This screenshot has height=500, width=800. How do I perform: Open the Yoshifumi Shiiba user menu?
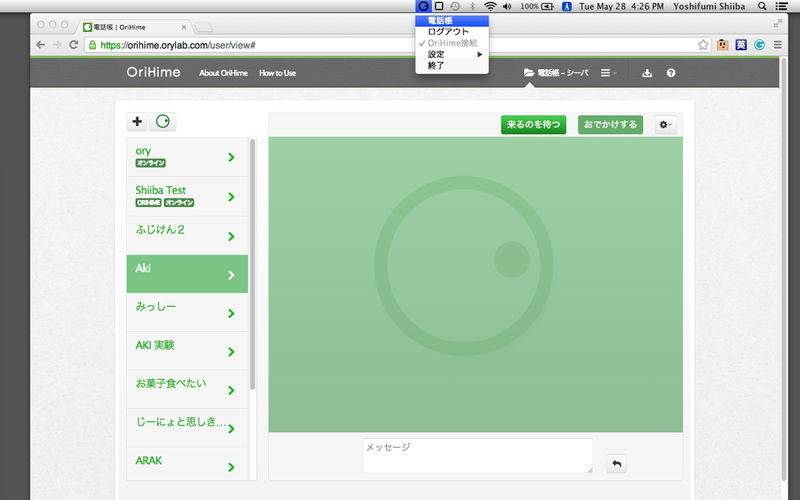709,6
